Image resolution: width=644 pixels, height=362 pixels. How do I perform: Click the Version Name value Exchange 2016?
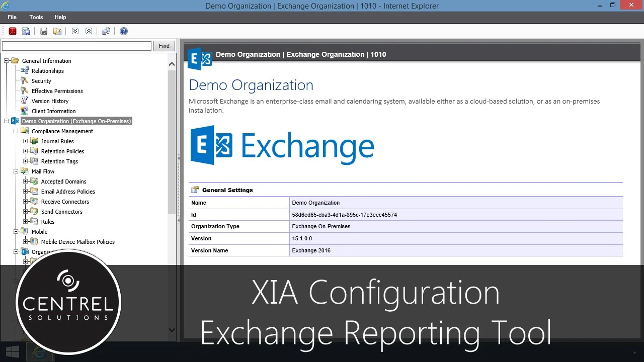[311, 250]
